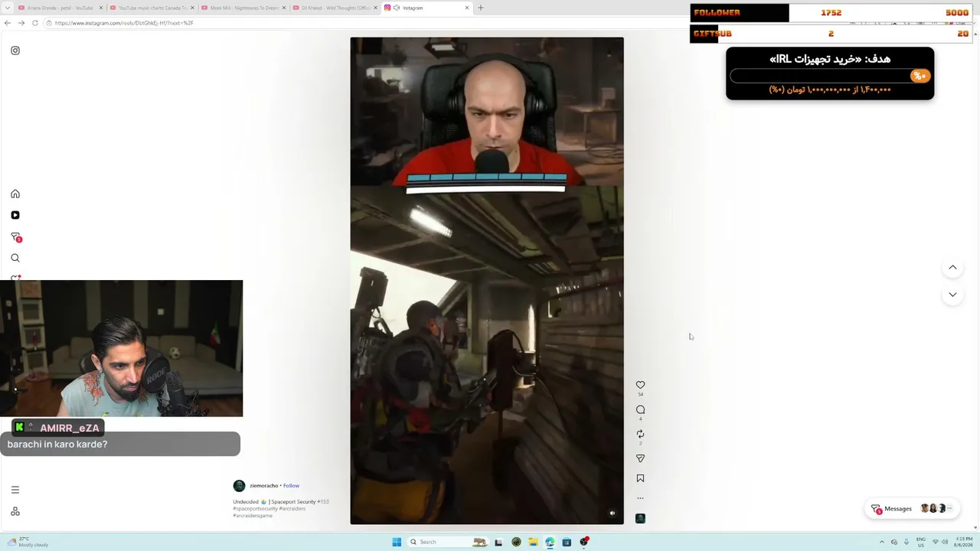Open volume settings in system tray
980x551 pixels.
coord(946,542)
